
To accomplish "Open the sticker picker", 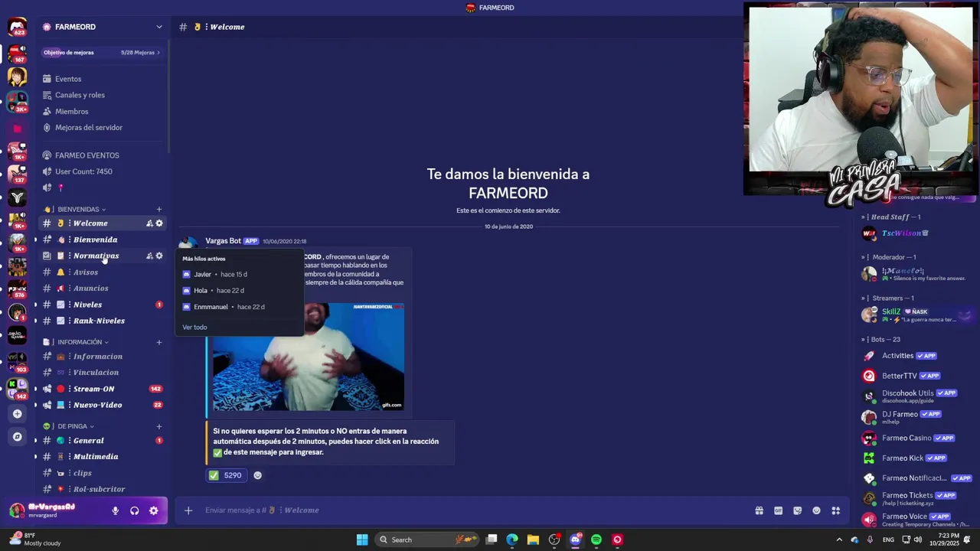I will [798, 510].
